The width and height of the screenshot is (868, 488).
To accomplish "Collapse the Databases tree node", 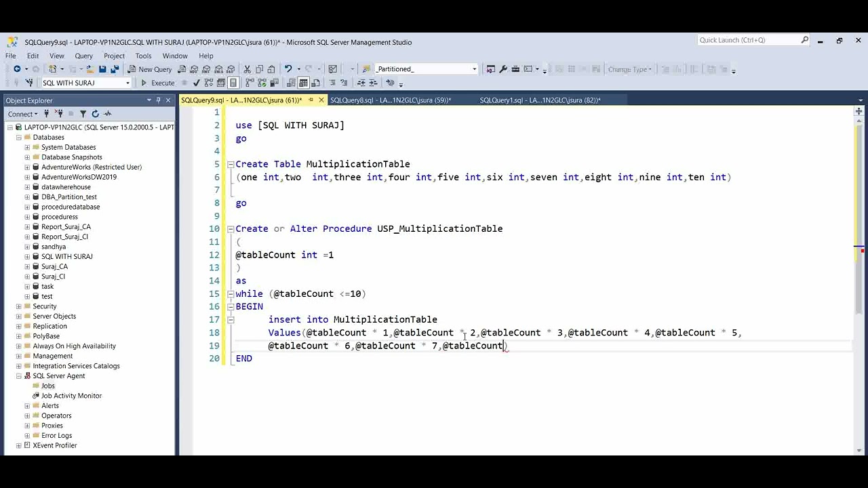I will click(18, 137).
